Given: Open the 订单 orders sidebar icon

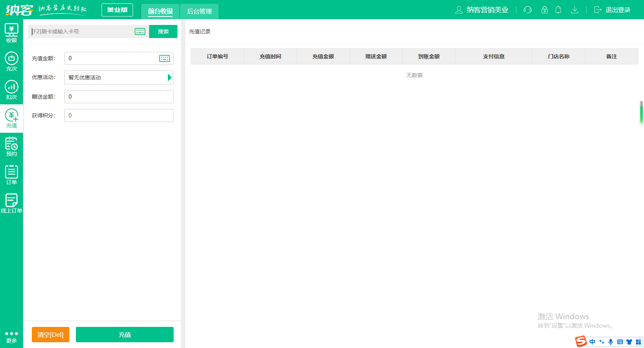Looking at the screenshot, I should point(11,175).
